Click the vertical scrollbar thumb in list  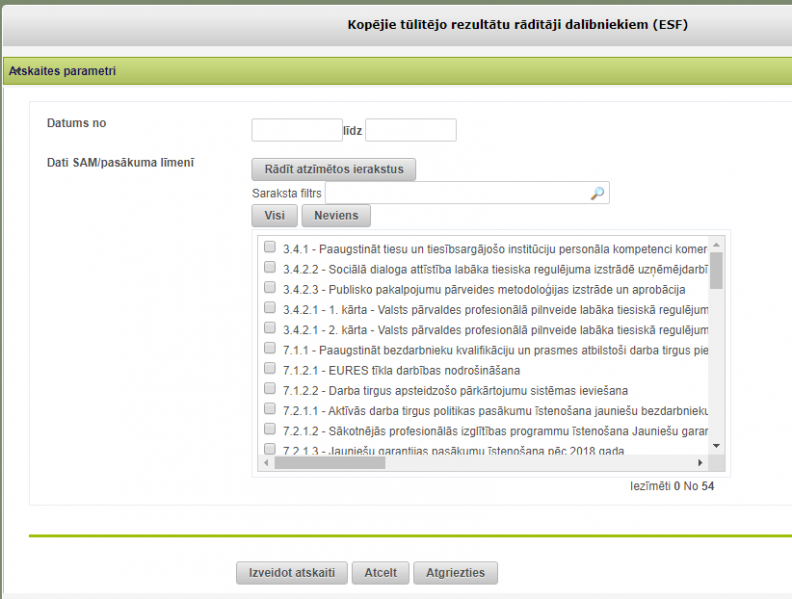pyautogui.click(x=715, y=270)
